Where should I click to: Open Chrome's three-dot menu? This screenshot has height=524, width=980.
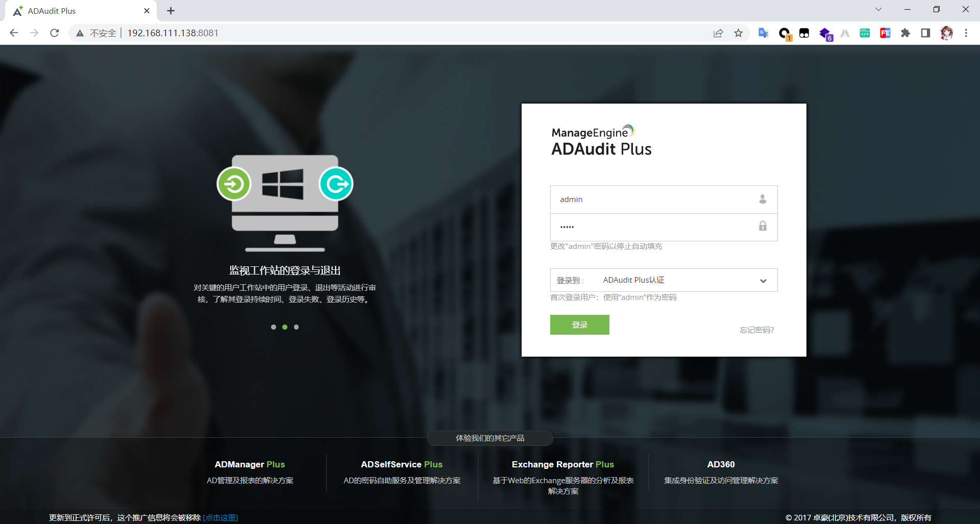[966, 33]
